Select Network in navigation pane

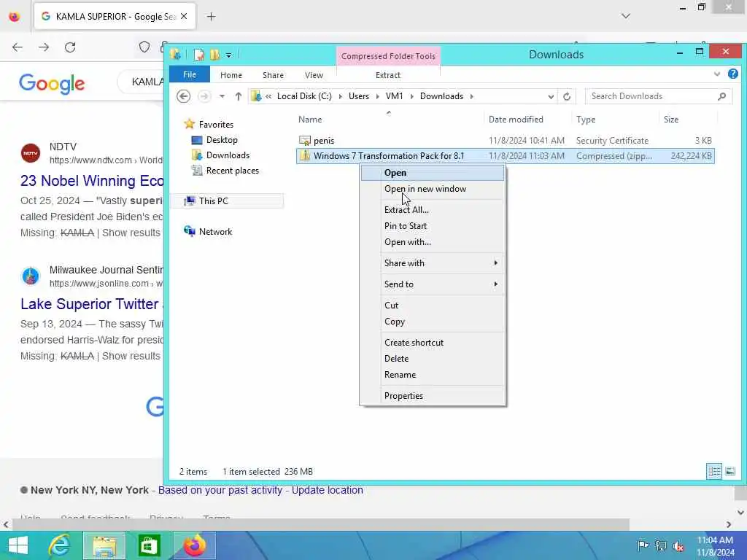(215, 232)
